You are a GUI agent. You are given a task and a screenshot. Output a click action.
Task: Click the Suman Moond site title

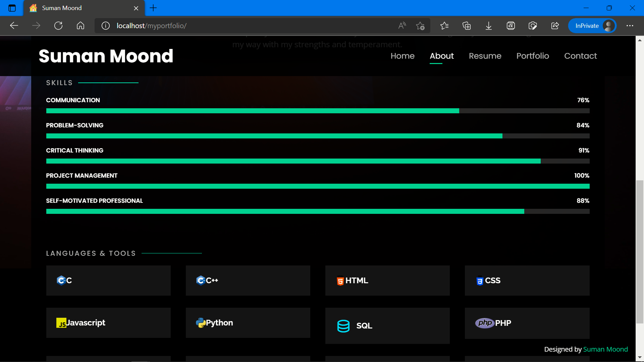[x=106, y=56]
